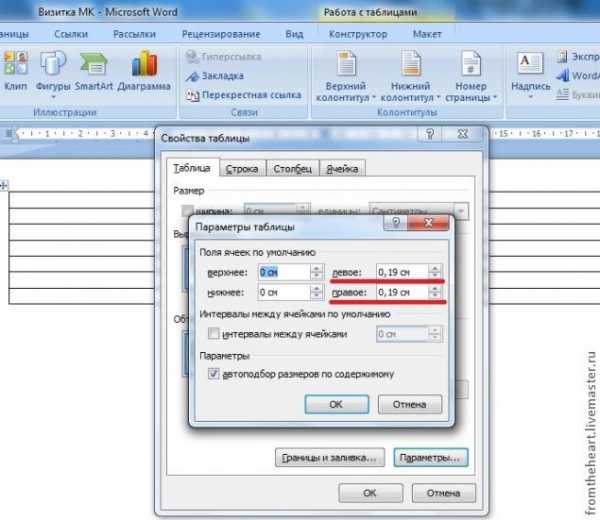
Task: Enable интервалы между ячейками checkbox
Action: click(x=212, y=334)
